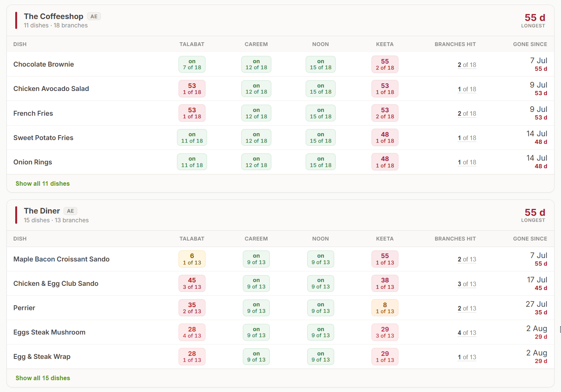Image resolution: width=561 pixels, height=392 pixels.
Task: Select the Chicken Avocado Salad row name
Action: pyautogui.click(x=51, y=89)
